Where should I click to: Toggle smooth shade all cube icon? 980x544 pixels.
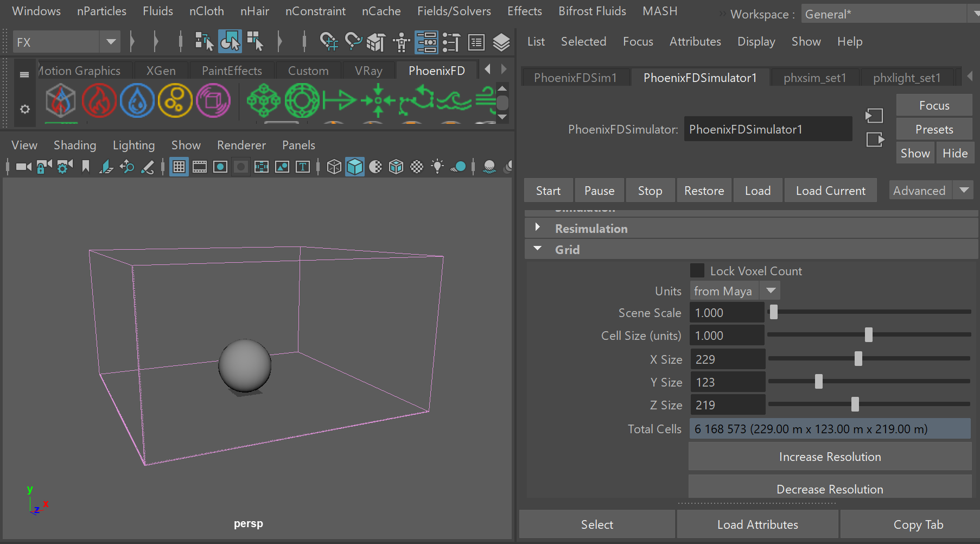pos(355,167)
